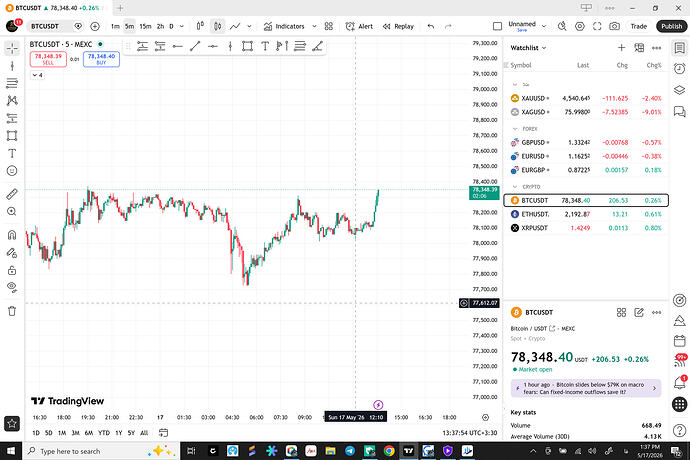The width and height of the screenshot is (690, 460).
Task: Create an Alert
Action: pos(359,26)
